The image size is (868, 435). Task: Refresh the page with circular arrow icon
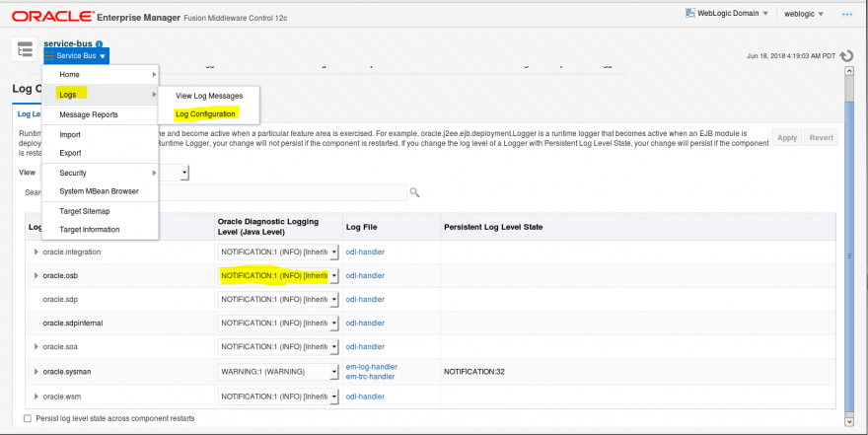click(x=846, y=56)
